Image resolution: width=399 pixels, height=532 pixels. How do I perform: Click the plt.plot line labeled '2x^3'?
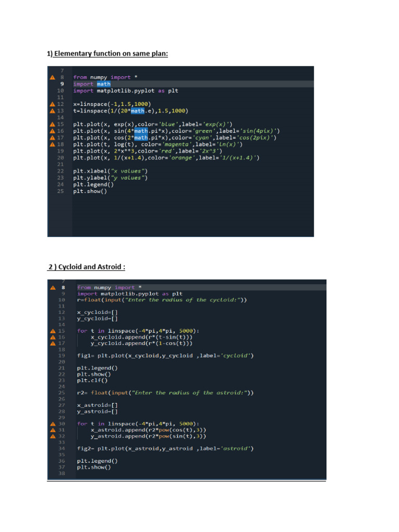click(148, 151)
